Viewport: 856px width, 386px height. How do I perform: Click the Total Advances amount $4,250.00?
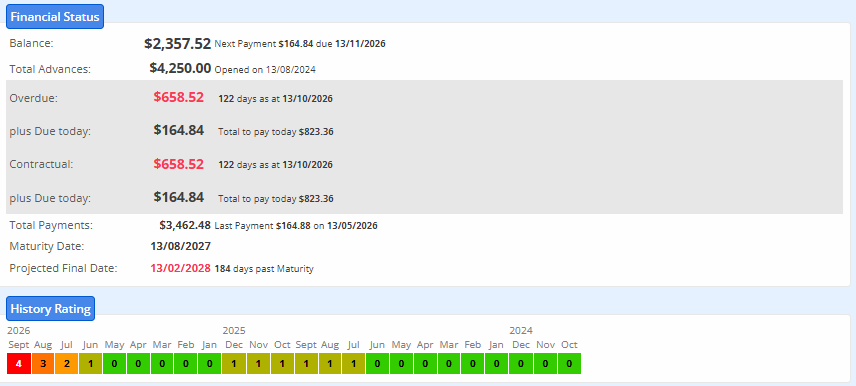tap(180, 68)
